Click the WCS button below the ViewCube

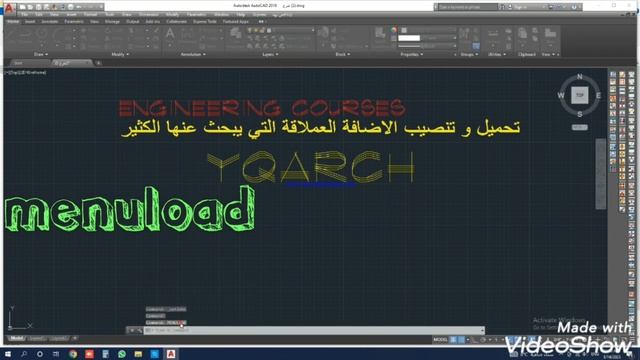580,127
